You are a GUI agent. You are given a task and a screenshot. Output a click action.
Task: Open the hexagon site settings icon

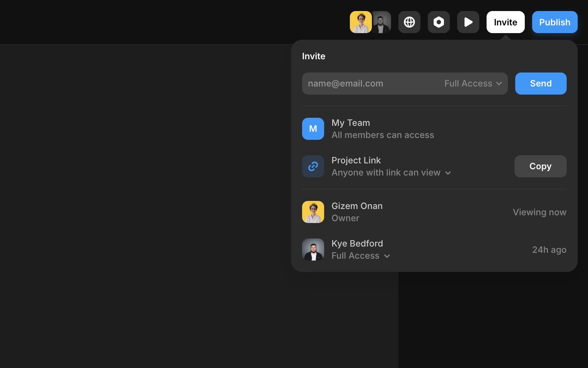pos(439,22)
